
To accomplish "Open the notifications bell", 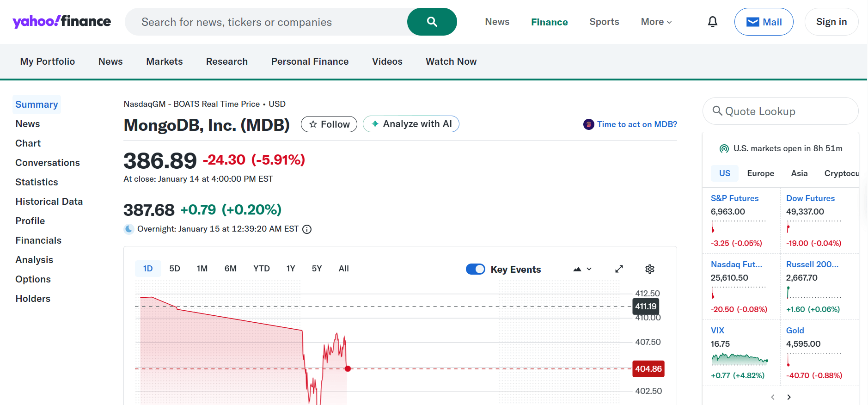I will coord(712,22).
